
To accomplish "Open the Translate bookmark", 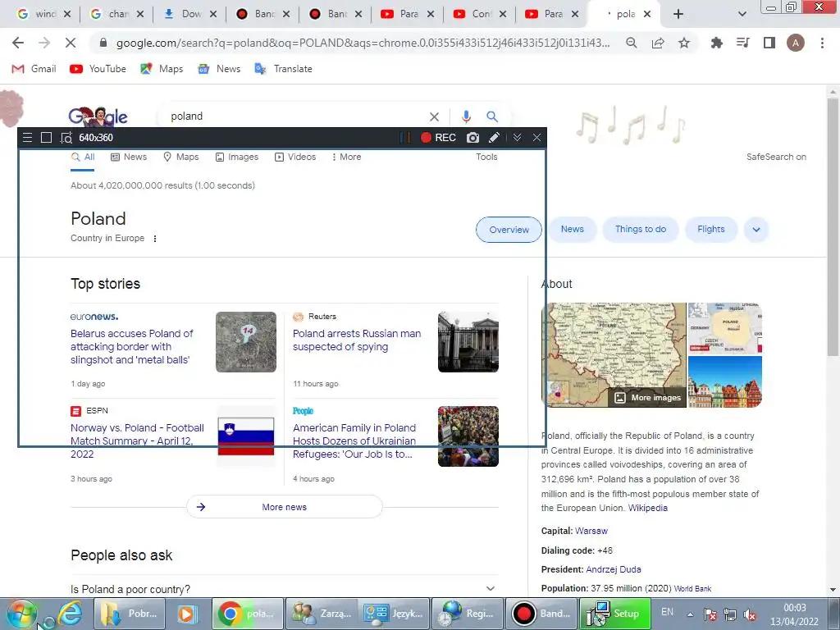I will click(x=283, y=69).
